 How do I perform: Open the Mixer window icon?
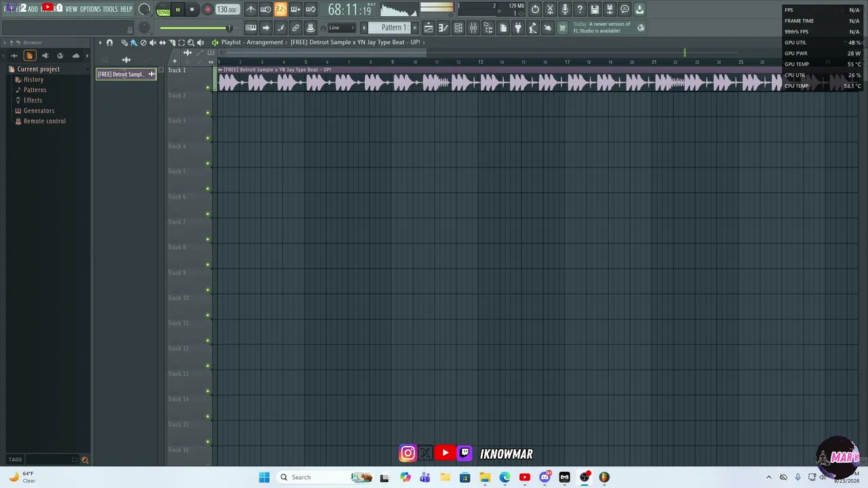tap(473, 28)
